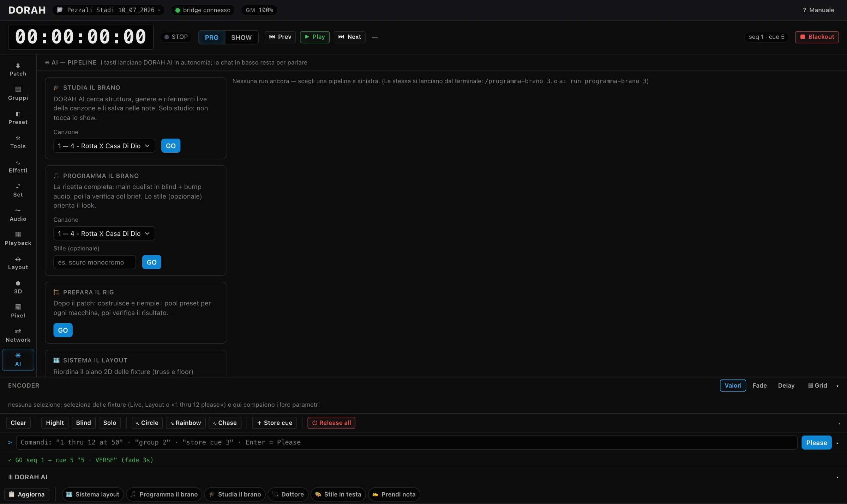Viewport: 847px width, 504px height.
Task: Select the Delay encoder tab
Action: [786, 385]
